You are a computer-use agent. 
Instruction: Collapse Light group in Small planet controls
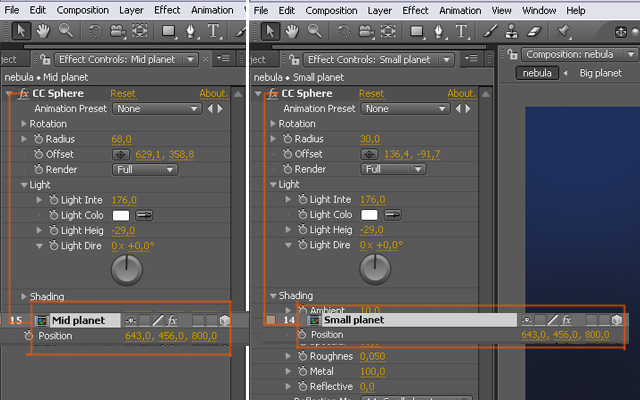point(273,184)
